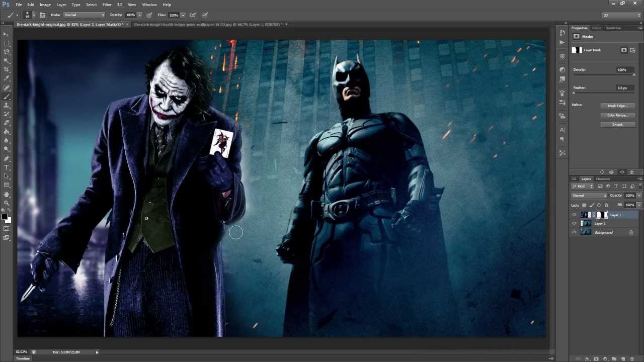Toggle mask visibility eye in Properties panel

click(x=622, y=172)
